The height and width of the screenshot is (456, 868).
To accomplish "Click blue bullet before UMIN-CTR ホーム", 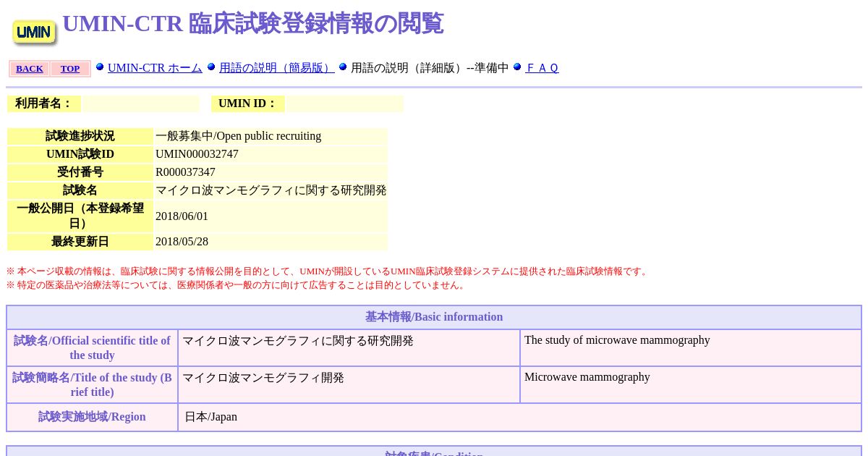I will point(100,67).
